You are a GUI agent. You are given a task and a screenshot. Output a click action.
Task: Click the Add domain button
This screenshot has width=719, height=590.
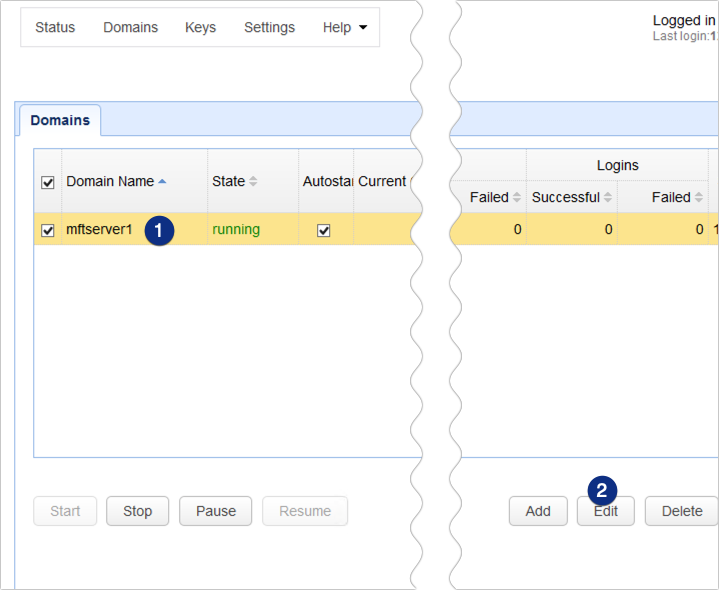[x=538, y=511]
